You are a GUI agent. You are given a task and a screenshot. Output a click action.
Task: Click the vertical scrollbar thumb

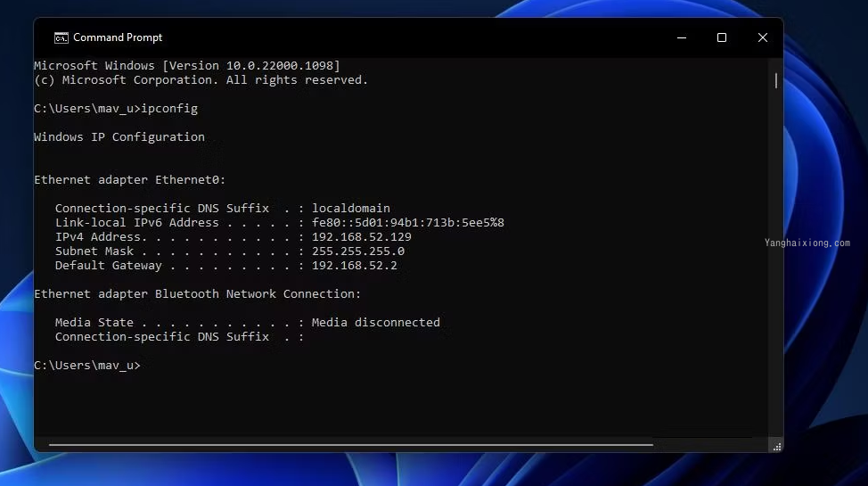pyautogui.click(x=775, y=80)
